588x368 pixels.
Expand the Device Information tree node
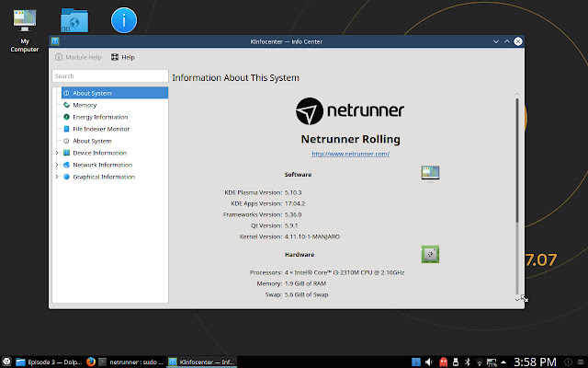pyautogui.click(x=57, y=153)
